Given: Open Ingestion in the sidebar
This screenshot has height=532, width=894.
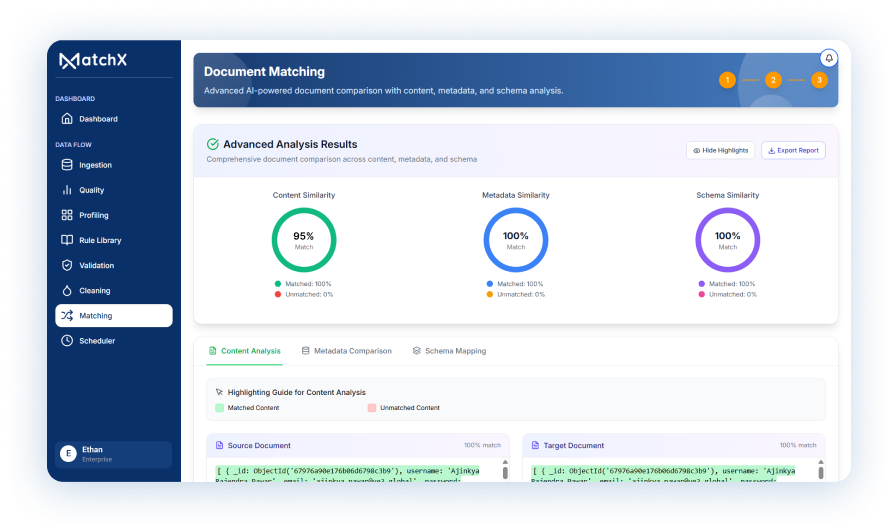Looking at the screenshot, I should click(114, 165).
